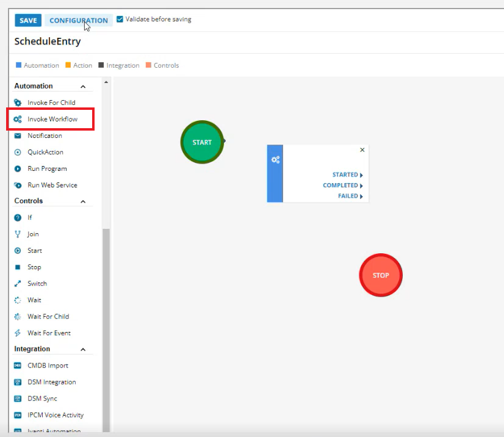The image size is (504, 437).
Task: Select Invoke Workflow in the block list
Action: coord(52,119)
